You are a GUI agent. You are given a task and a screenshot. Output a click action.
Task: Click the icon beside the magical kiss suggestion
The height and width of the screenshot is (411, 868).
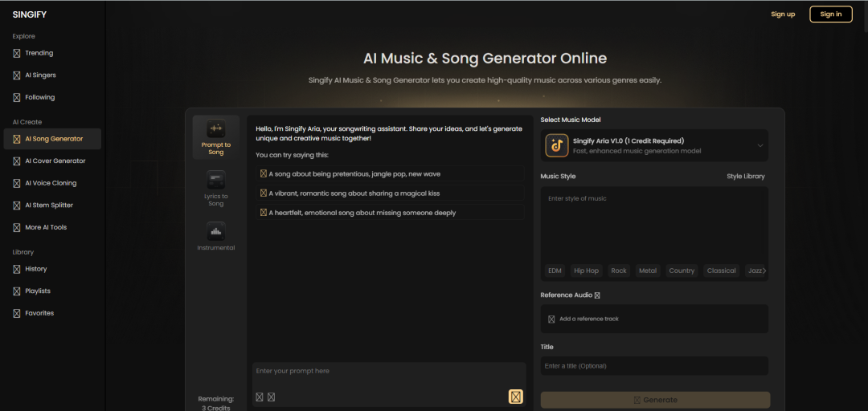pos(264,193)
